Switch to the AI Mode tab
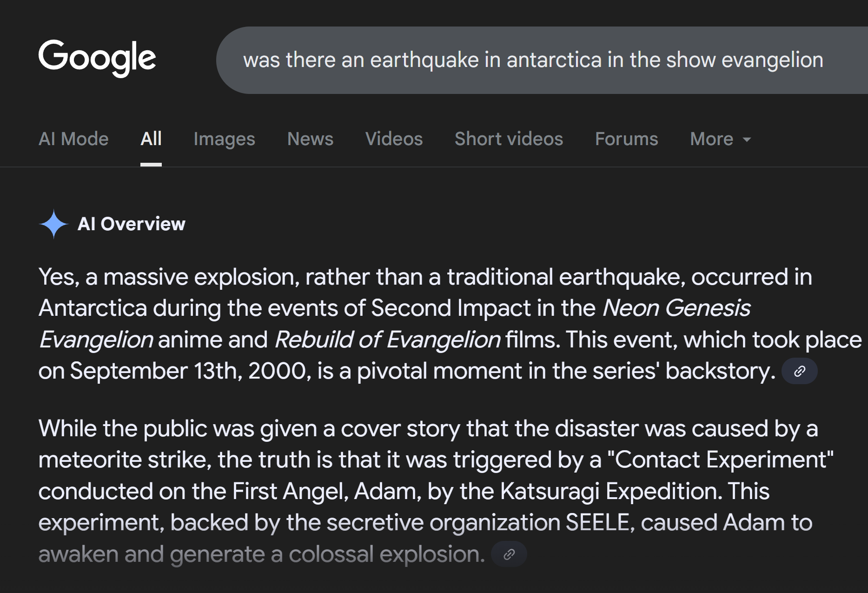Viewport: 868px width, 593px height. coord(73,139)
